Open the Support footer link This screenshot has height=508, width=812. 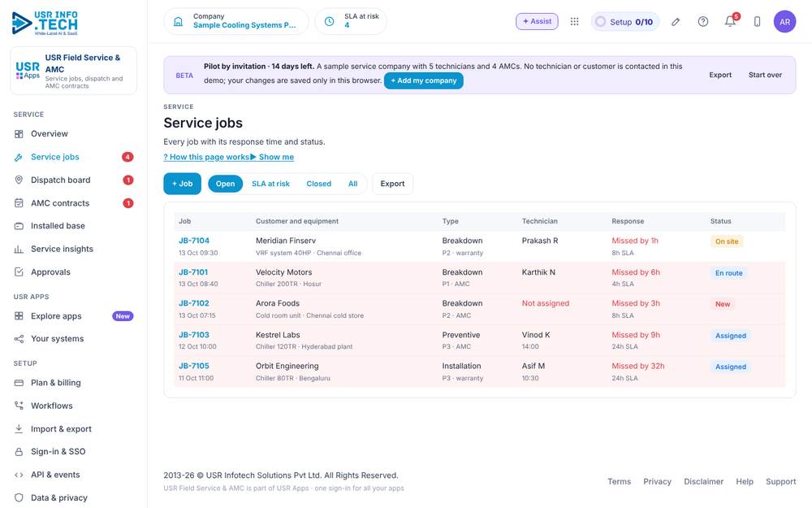pos(780,481)
